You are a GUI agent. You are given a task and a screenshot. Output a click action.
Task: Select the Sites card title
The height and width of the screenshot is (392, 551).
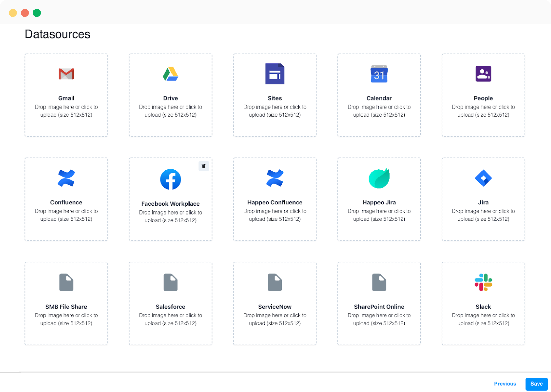275,98
